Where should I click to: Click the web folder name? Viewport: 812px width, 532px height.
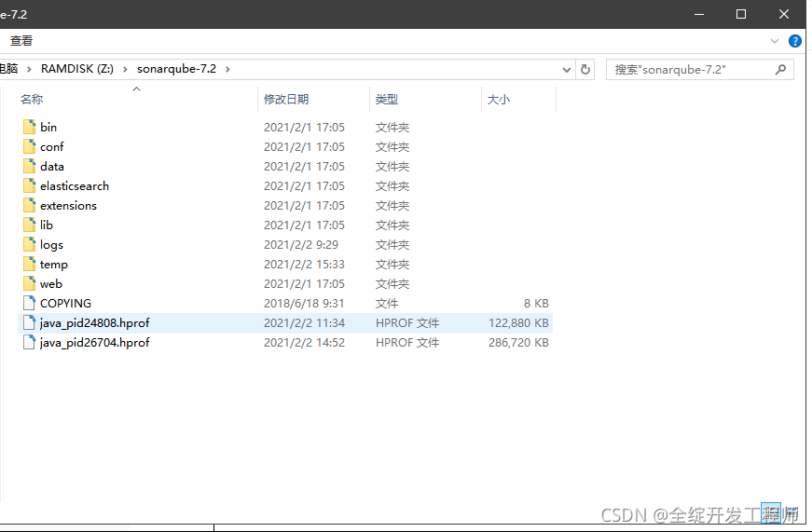pyautogui.click(x=51, y=283)
